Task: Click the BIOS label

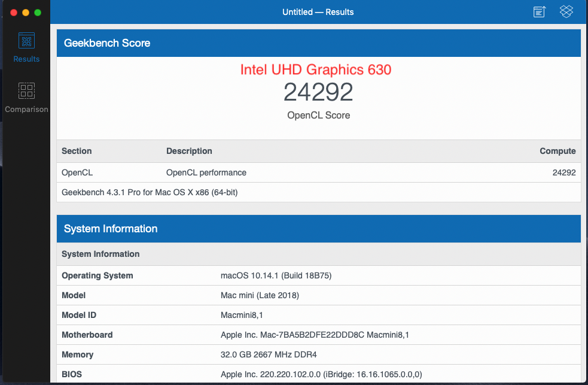Action: coord(72,374)
